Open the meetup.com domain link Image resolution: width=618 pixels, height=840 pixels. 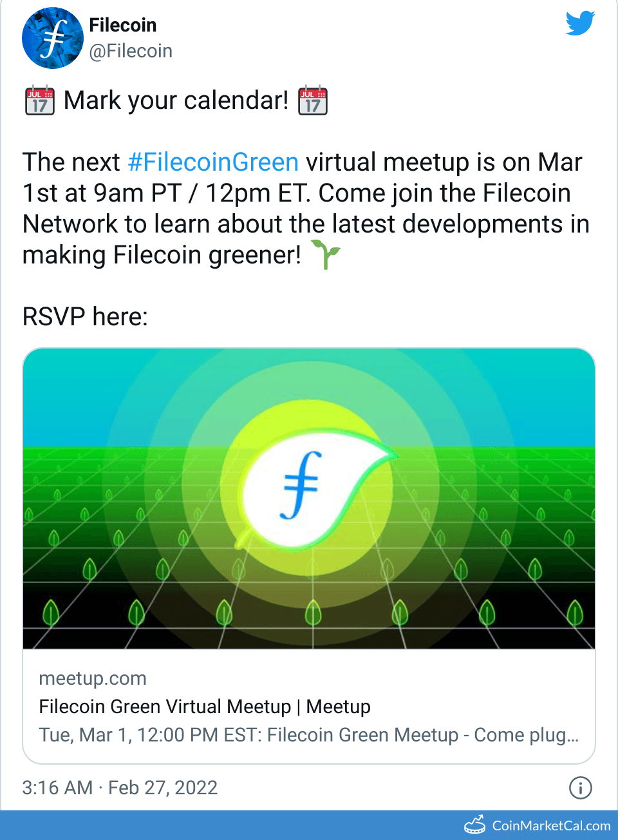click(93, 678)
